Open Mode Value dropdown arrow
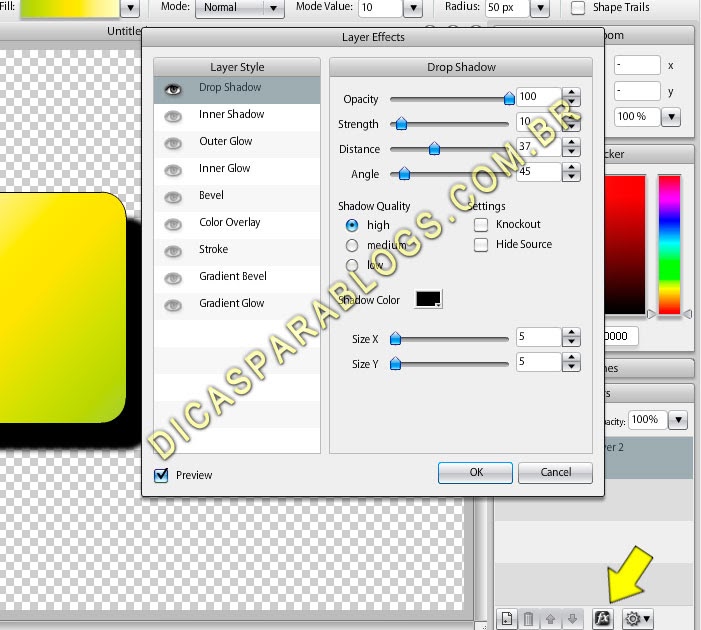 [x=413, y=8]
